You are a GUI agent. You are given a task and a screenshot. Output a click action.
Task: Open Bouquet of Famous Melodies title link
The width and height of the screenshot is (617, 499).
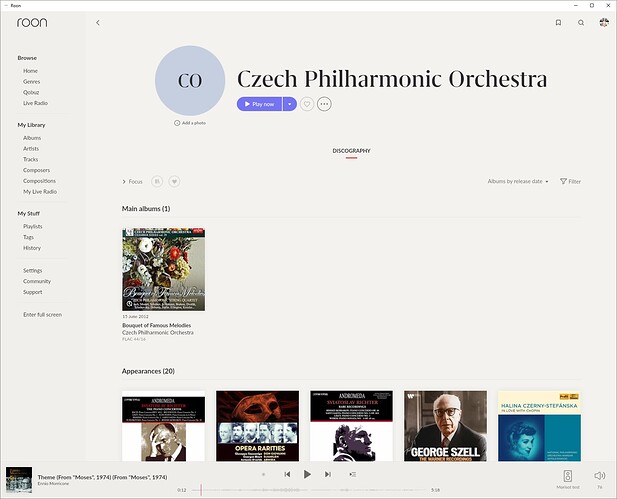pos(157,325)
